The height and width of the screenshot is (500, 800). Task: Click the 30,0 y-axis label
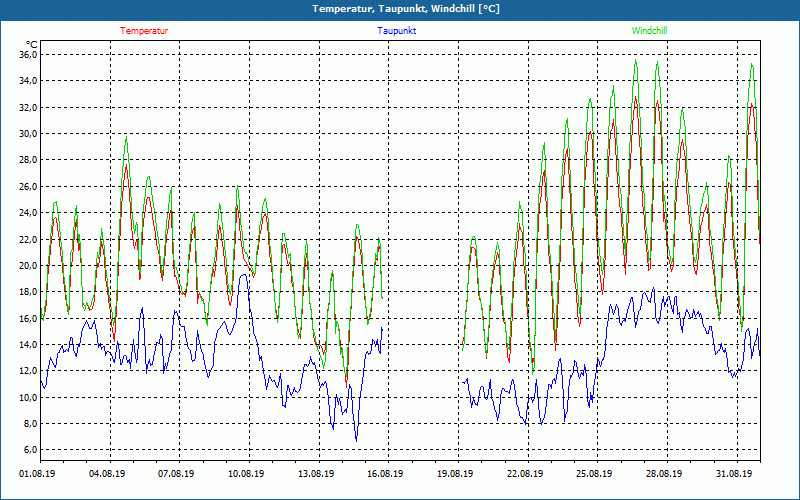coord(28,134)
